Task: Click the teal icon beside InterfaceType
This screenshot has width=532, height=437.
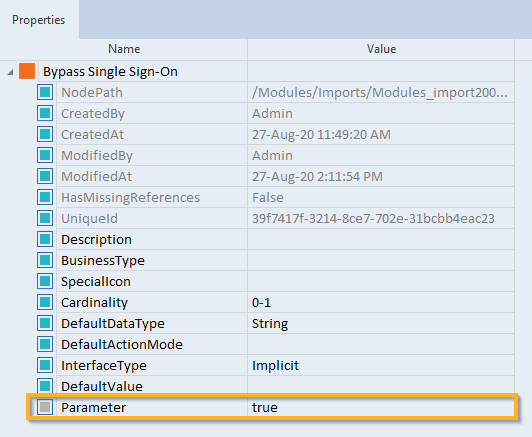Action: click(45, 365)
